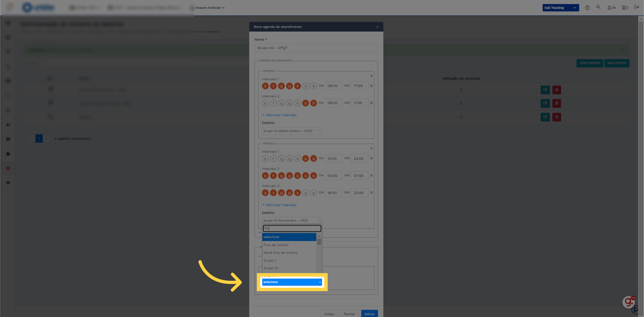Close the Novo agenda de atendimento dialog
The height and width of the screenshot is (317, 644).
377,27
